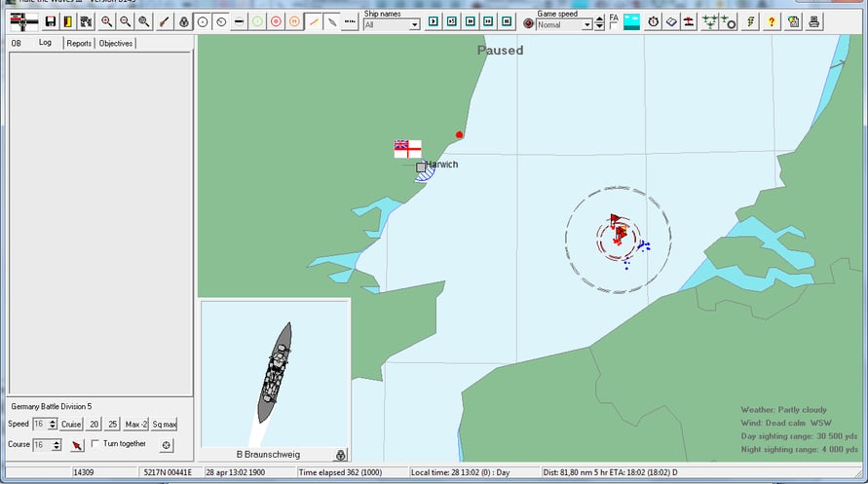Print using the printer icon
868x484 pixels.
813,22
